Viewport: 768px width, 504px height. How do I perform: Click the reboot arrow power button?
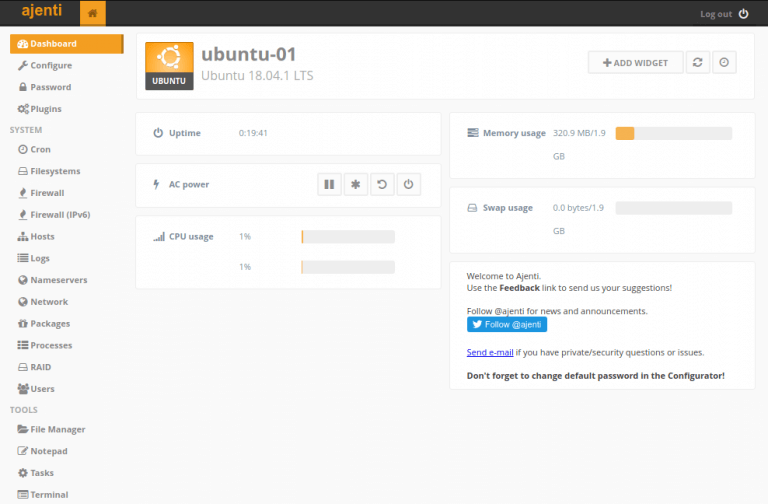(382, 185)
